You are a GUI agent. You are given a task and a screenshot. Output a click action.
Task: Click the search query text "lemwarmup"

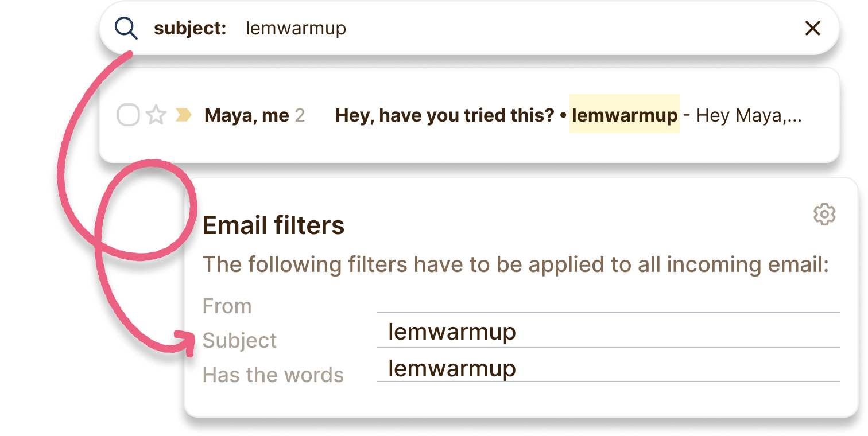296,28
